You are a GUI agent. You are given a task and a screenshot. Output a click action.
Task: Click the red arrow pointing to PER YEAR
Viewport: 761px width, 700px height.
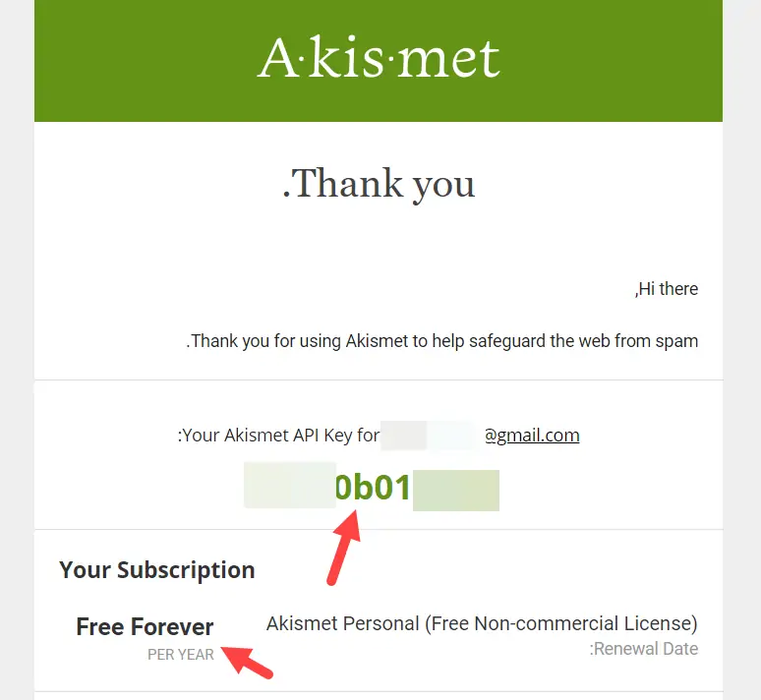(x=247, y=662)
